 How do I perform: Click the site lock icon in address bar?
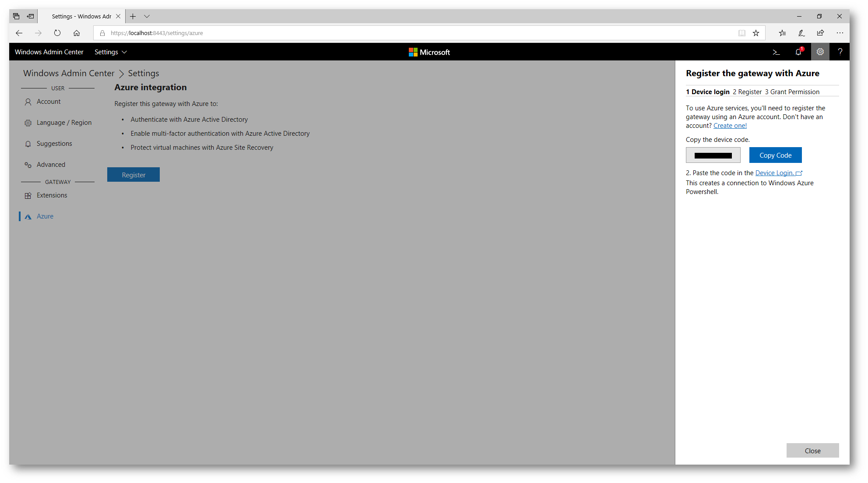coord(102,33)
